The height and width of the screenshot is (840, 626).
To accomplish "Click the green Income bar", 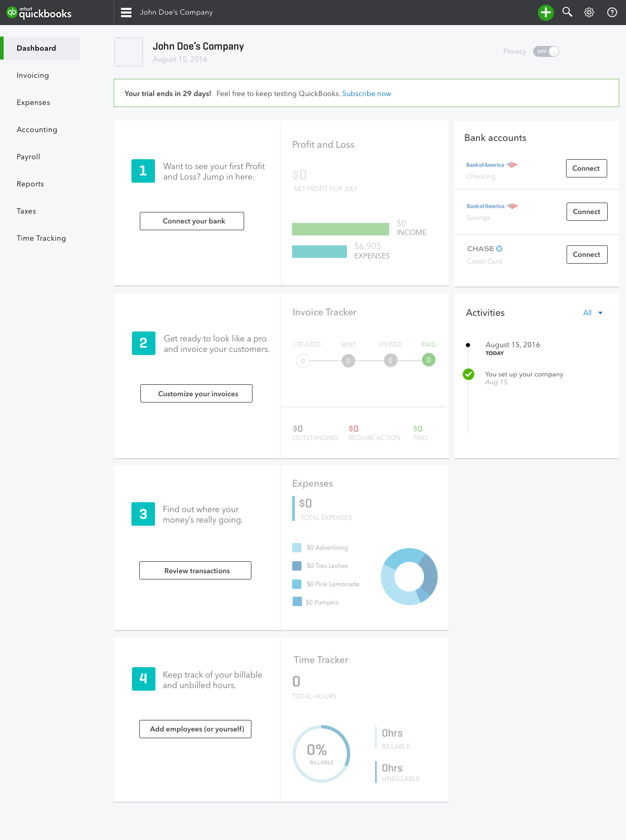I will [x=341, y=229].
